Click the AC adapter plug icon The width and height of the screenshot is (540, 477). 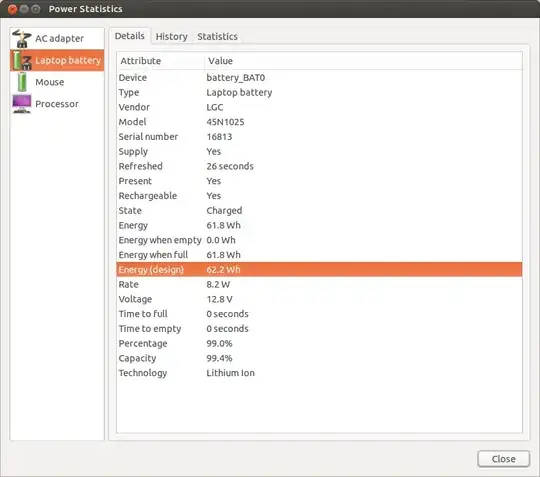click(x=21, y=39)
